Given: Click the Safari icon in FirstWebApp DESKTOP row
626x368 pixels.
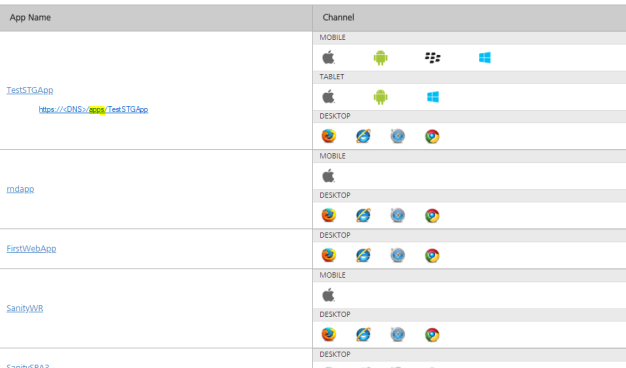Looking at the screenshot, I should coord(398,255).
